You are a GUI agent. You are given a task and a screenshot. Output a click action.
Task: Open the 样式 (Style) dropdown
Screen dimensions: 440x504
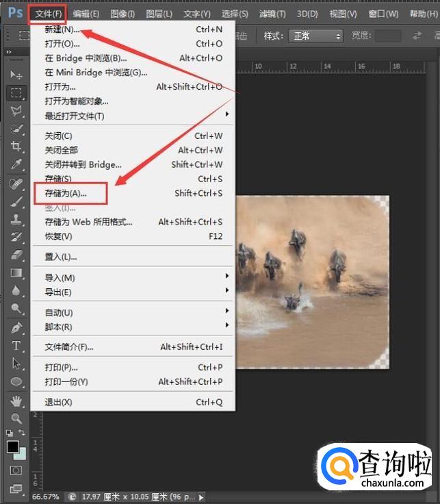(x=315, y=36)
